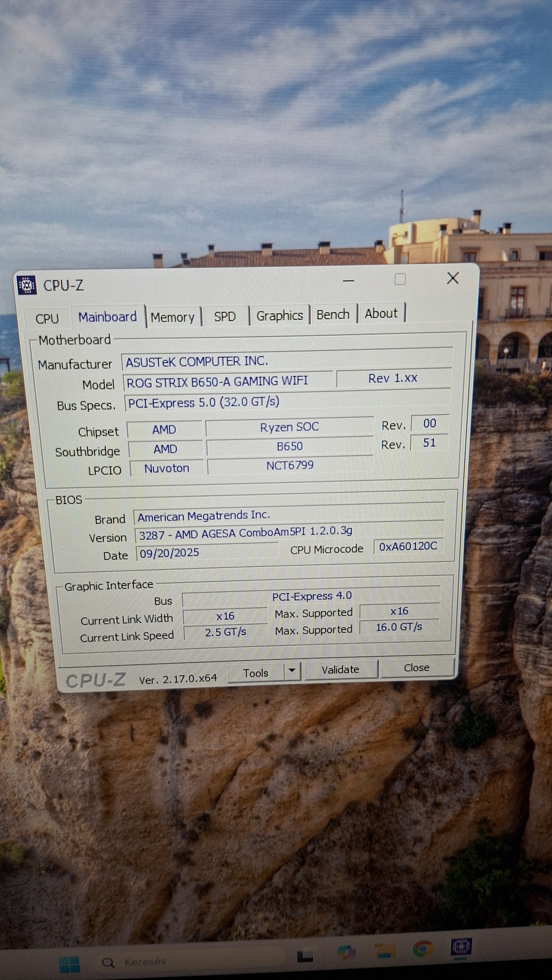Click the southbridge Rev. 51 value
This screenshot has width=552, height=980.
[430, 443]
